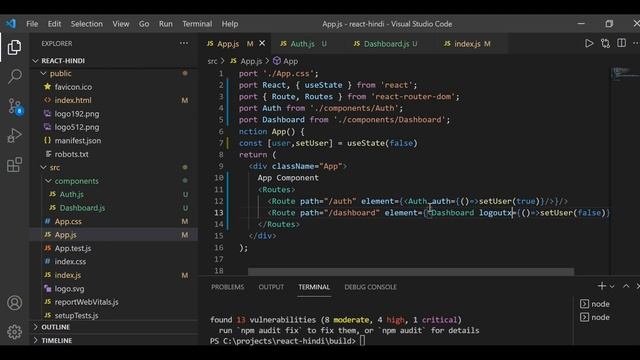This screenshot has height=360, width=640.
Task: Open robots.txt in the explorer
Action: pos(71,154)
